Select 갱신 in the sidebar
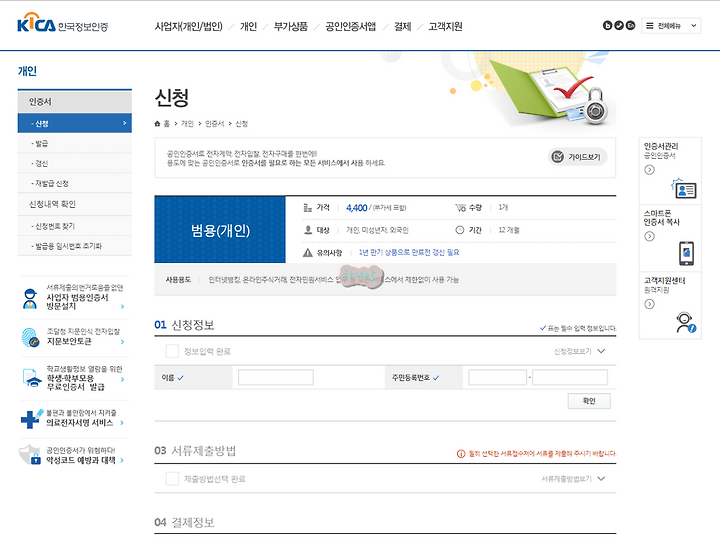Viewport: 720px width, 553px height. 75,164
